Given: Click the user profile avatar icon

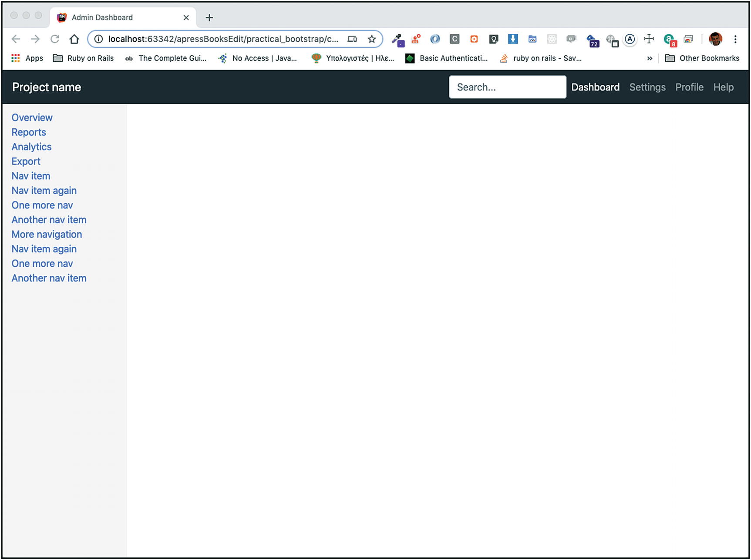Looking at the screenshot, I should pos(715,39).
